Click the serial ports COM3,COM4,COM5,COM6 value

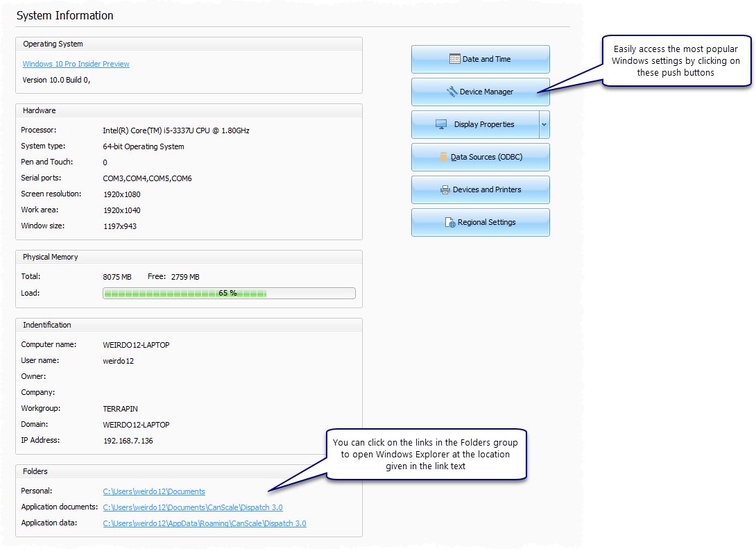[147, 178]
